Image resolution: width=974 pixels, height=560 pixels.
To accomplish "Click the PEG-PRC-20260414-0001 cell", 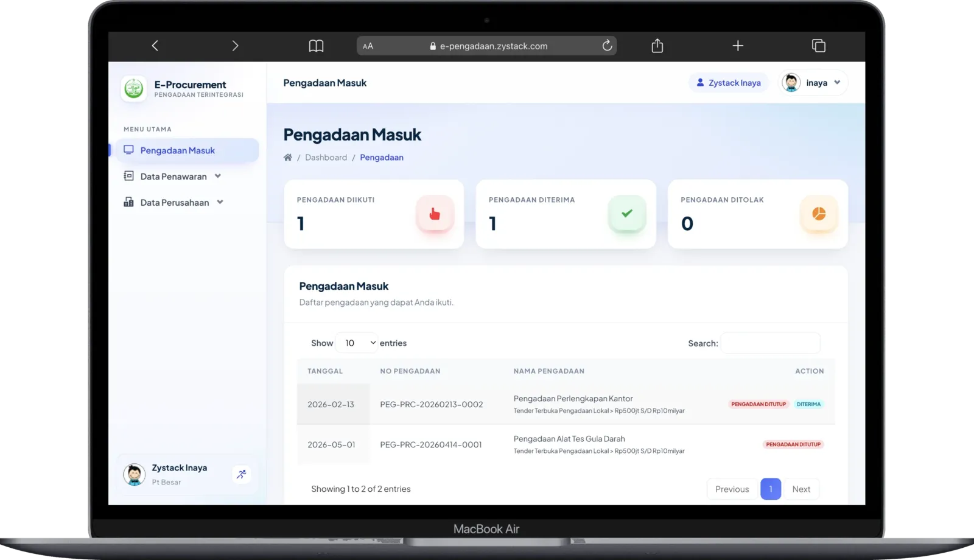I will click(x=431, y=445).
